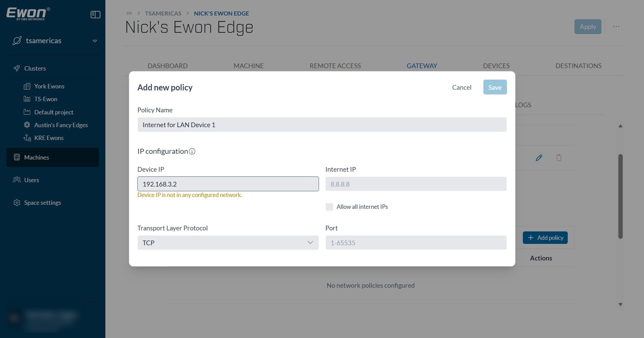Save the new policy
The height and width of the screenshot is (338, 644).
point(495,87)
